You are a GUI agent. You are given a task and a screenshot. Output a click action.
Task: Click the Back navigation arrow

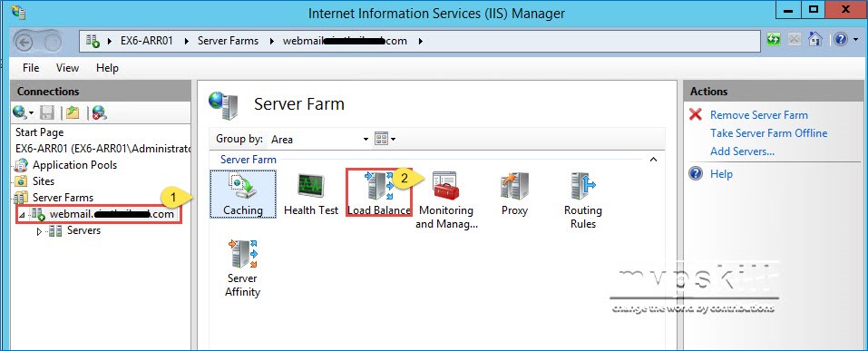tap(24, 42)
